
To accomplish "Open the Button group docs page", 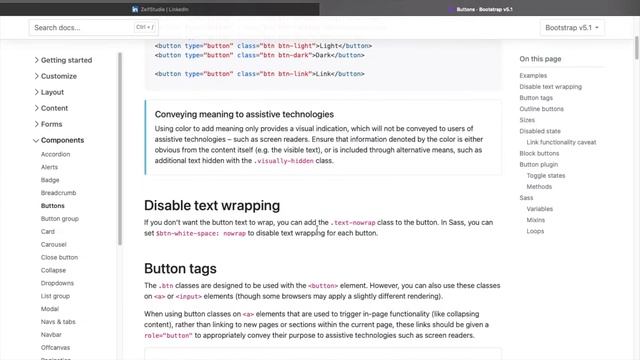I will (60, 218).
